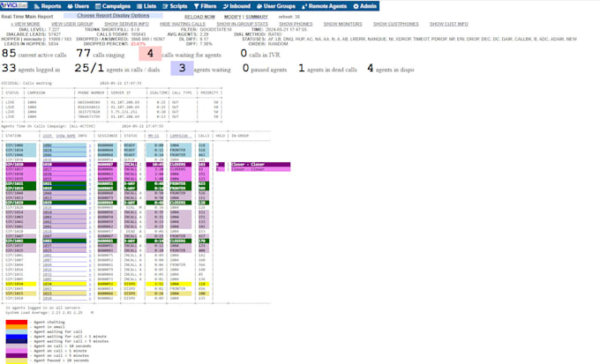Click info plus link on SIP/1024 row
Viewport: 600px width, 364px height.
(x=90, y=150)
